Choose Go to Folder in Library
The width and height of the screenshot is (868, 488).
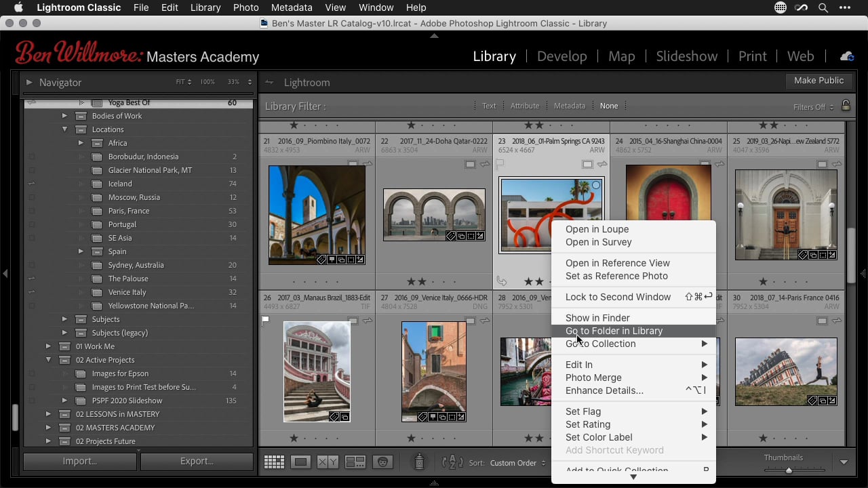(633, 331)
